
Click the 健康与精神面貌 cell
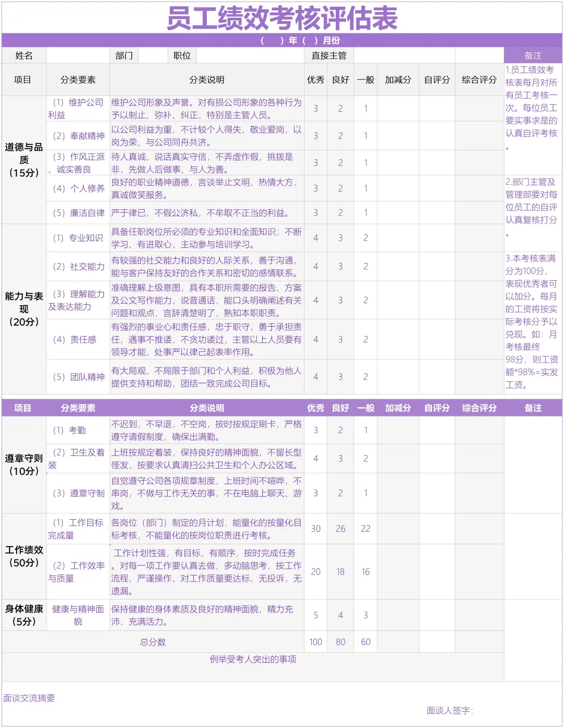pyautogui.click(x=78, y=615)
